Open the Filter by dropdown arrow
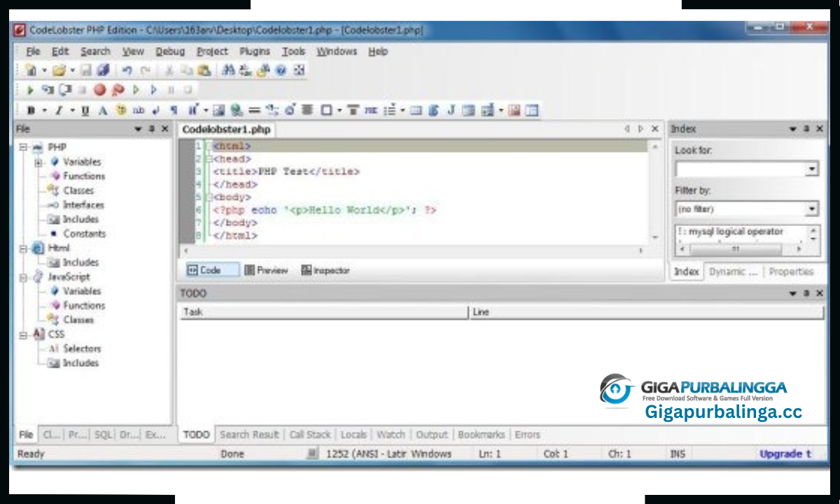This screenshot has height=504, width=840. coord(811,209)
